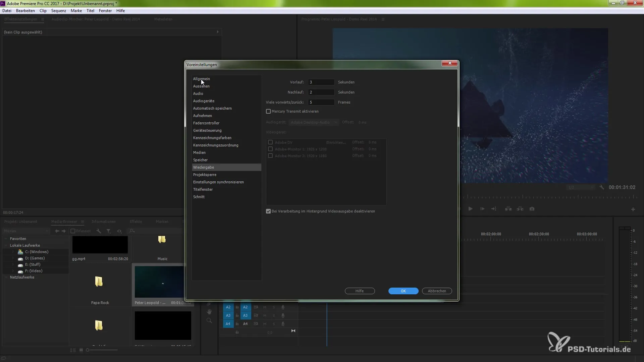The image size is (644, 362).
Task: Click the Vorlauf seconds input field
Action: click(x=321, y=82)
